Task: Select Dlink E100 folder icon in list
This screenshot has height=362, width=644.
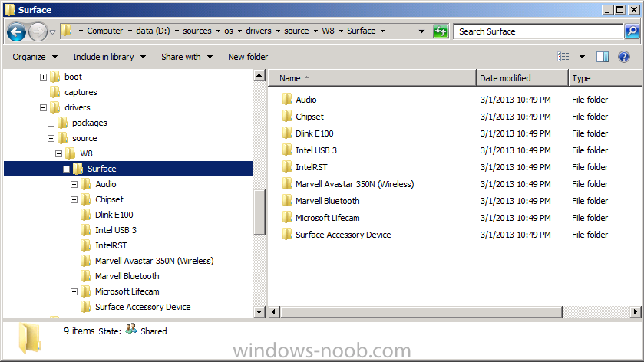Action: coord(287,133)
